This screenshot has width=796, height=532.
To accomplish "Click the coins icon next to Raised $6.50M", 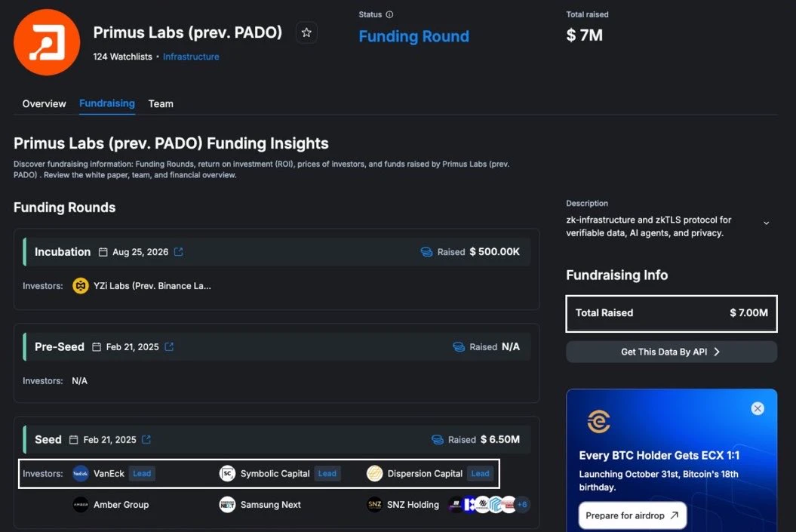I will point(437,440).
